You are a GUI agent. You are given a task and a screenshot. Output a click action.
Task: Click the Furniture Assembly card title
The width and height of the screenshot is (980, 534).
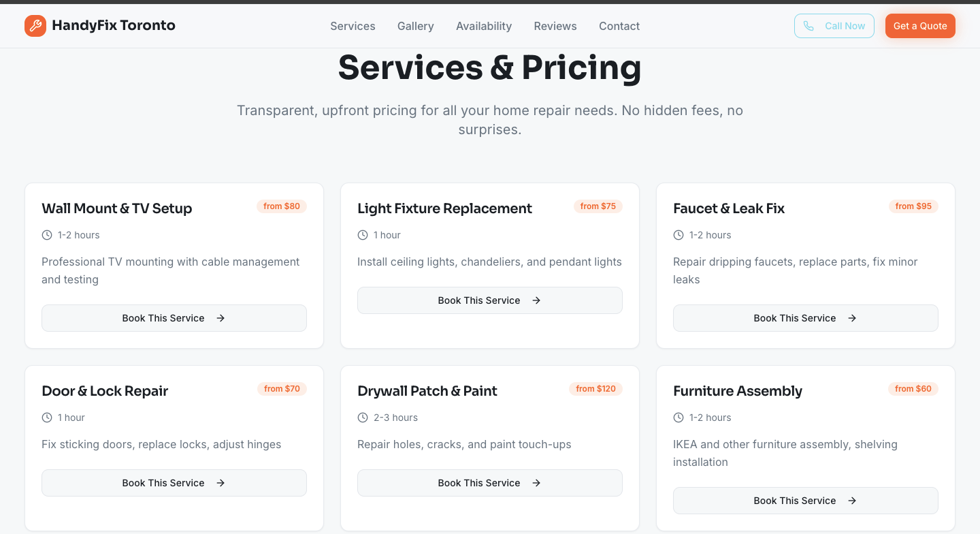(738, 391)
